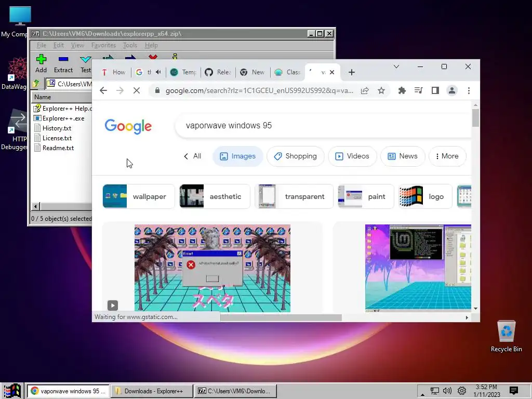Bookmark this page with star icon

[381, 90]
